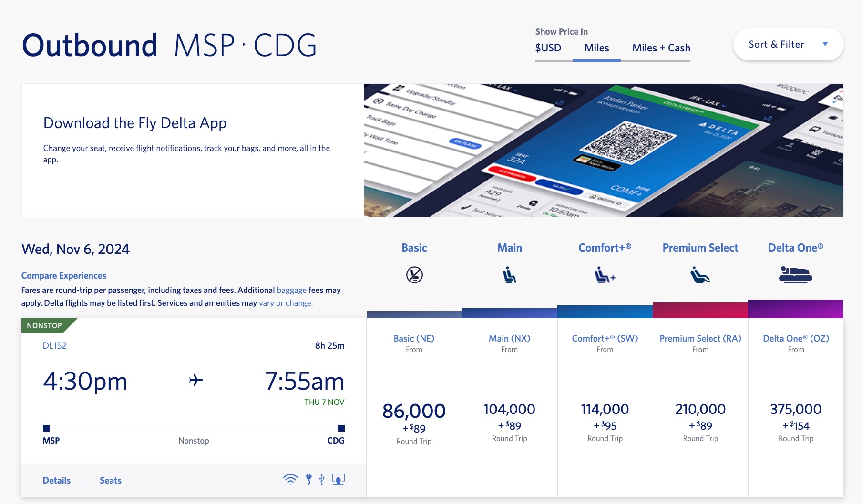
Task: Keep Miles selected under Show Price In
Action: (x=596, y=48)
